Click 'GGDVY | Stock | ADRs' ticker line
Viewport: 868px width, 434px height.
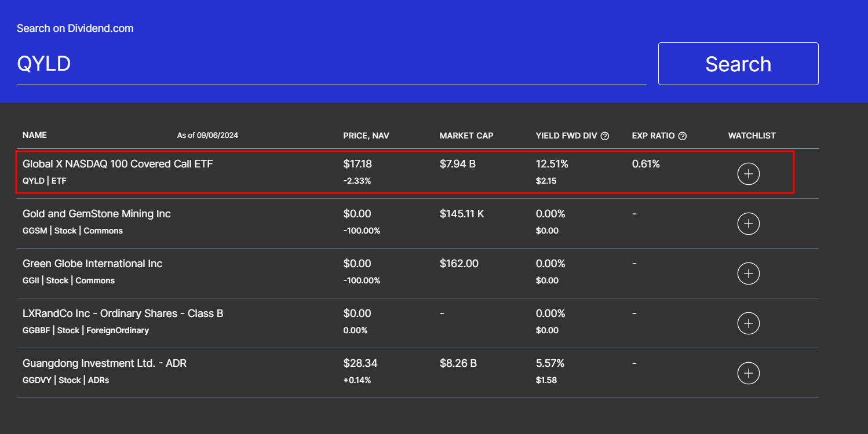[66, 380]
